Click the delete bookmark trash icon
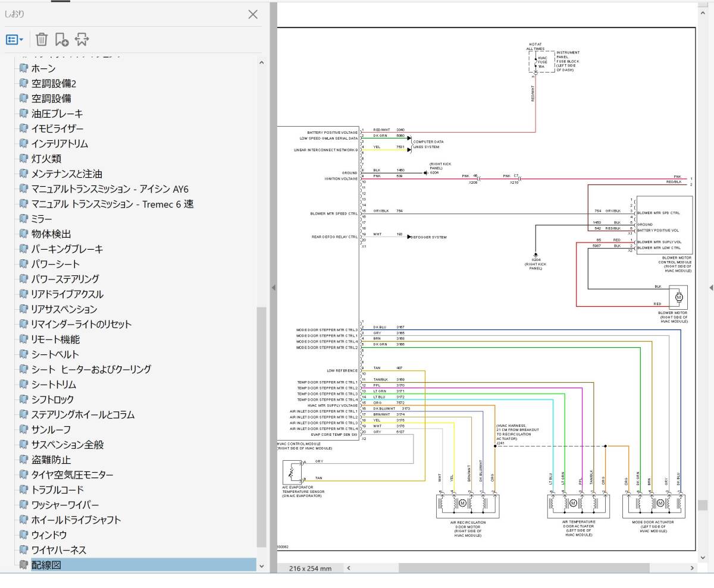 click(42, 40)
